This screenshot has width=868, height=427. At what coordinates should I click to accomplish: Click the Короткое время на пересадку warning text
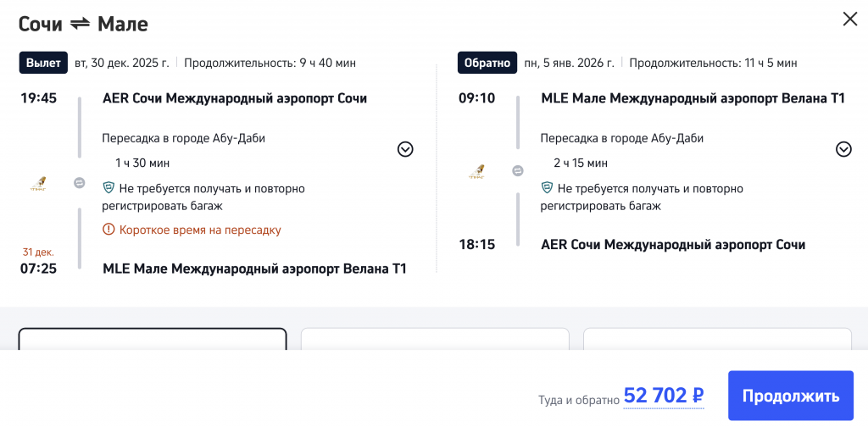click(x=200, y=230)
